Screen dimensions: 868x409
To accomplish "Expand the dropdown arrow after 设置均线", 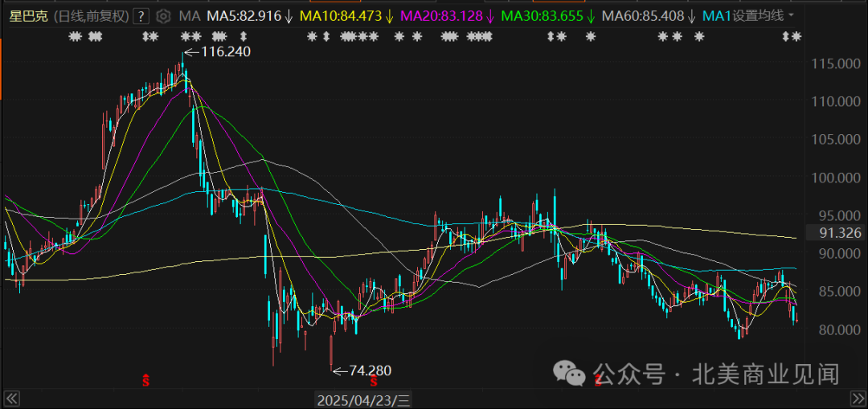I will click(791, 15).
